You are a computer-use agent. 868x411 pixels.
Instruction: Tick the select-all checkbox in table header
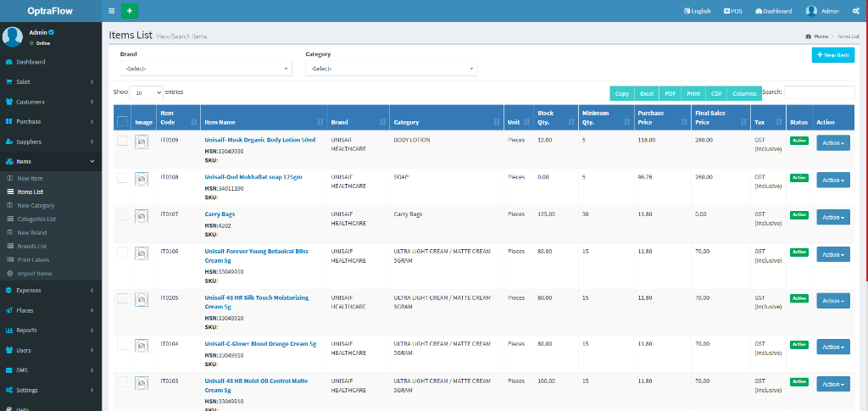[122, 122]
